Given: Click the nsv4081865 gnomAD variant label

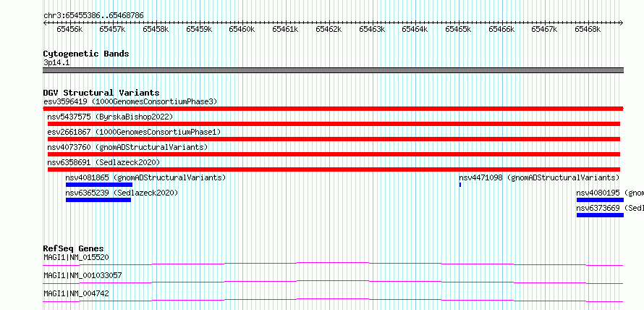Looking at the screenshot, I should [x=145, y=177].
